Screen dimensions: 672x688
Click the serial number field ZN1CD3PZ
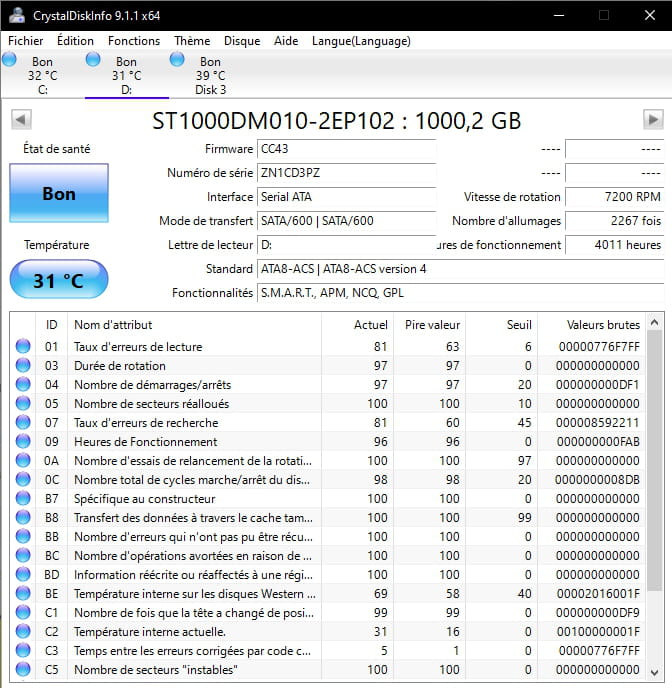(x=347, y=173)
